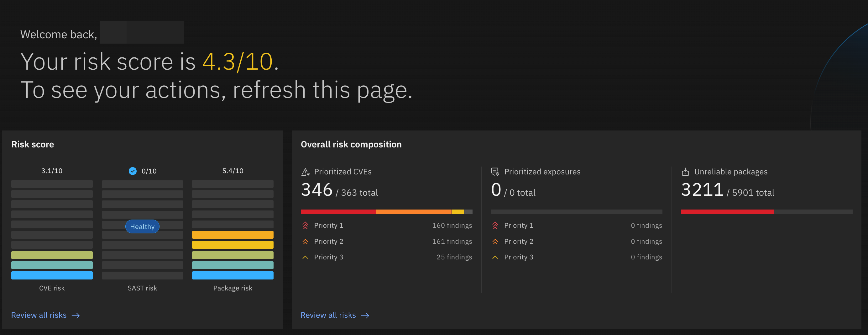The height and width of the screenshot is (335, 868).
Task: Click the orange top bar in Package risk
Action: (x=233, y=235)
